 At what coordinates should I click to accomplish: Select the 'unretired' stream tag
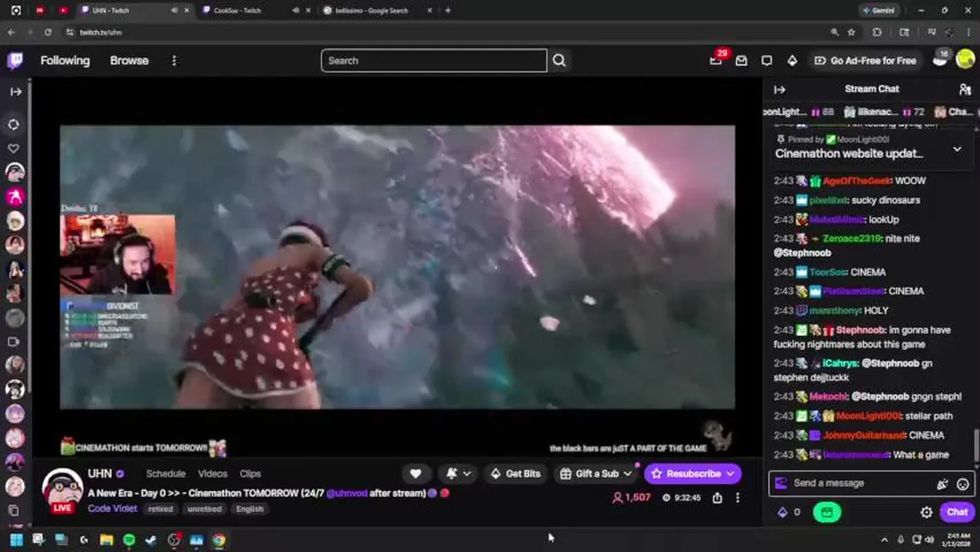[x=204, y=509]
